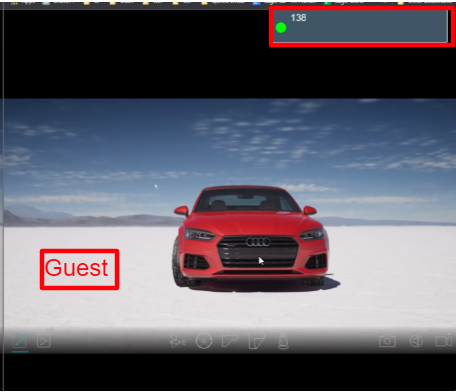Click the green status indicator dot
Image resolution: width=456 pixels, height=392 pixels.
(281, 28)
